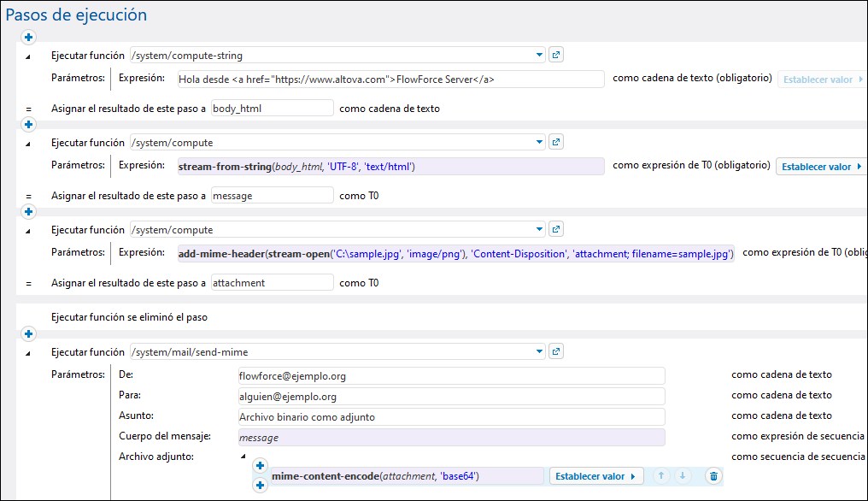Open the /system/mail/send-mime function link icon
Viewport: 868px width, 501px height.
556,351
